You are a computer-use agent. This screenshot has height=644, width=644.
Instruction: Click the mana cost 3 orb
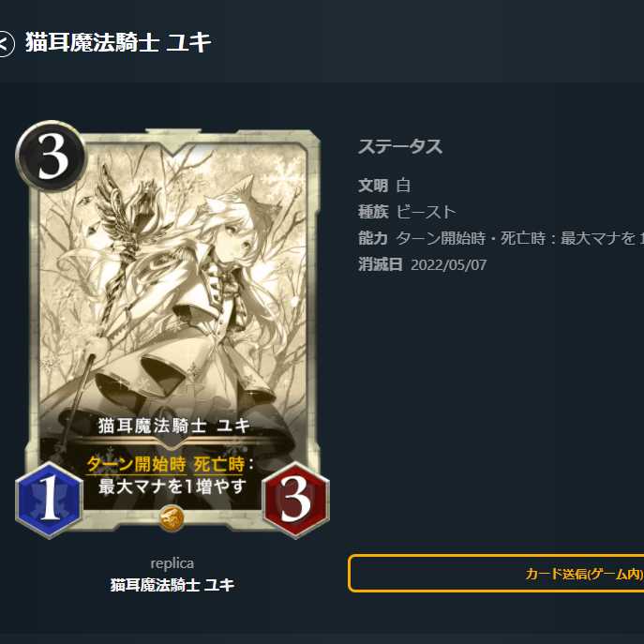pyautogui.click(x=52, y=157)
